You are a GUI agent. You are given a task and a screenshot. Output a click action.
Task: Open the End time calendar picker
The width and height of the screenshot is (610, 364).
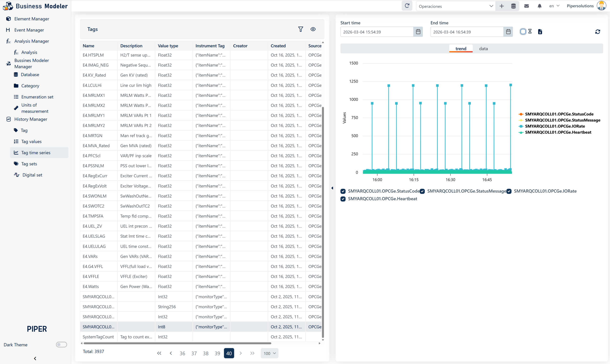508,32
